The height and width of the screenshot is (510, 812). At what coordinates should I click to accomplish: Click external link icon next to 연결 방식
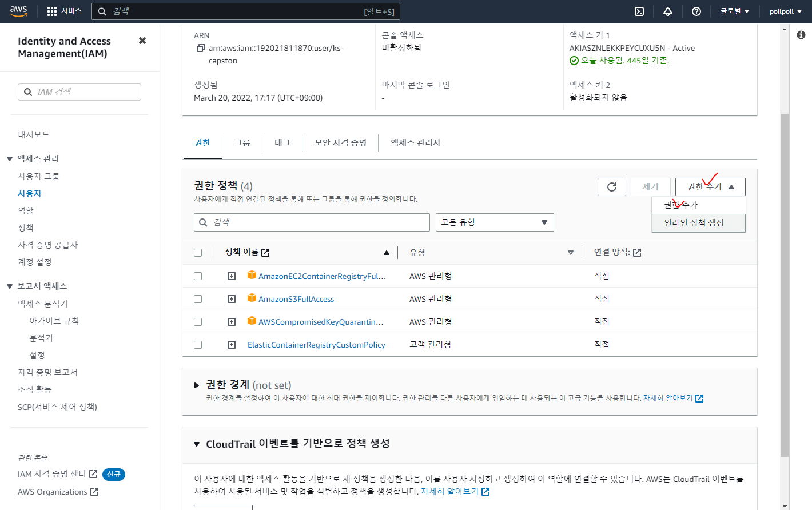[637, 252]
